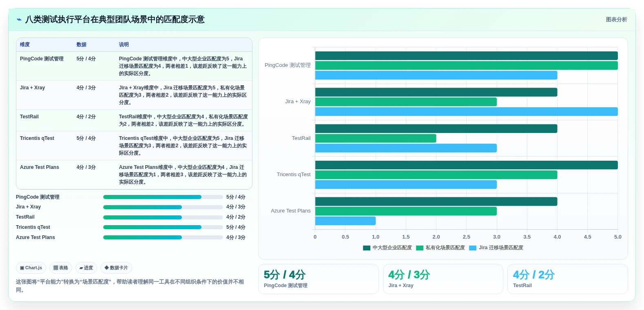Click the Jira + Xray progress bar
644x310 pixels.
tap(163, 207)
